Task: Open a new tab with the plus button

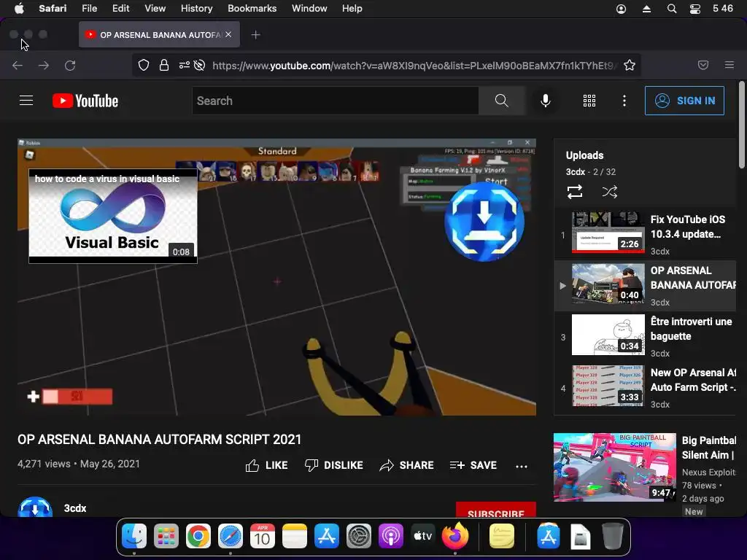Action: pyautogui.click(x=256, y=35)
